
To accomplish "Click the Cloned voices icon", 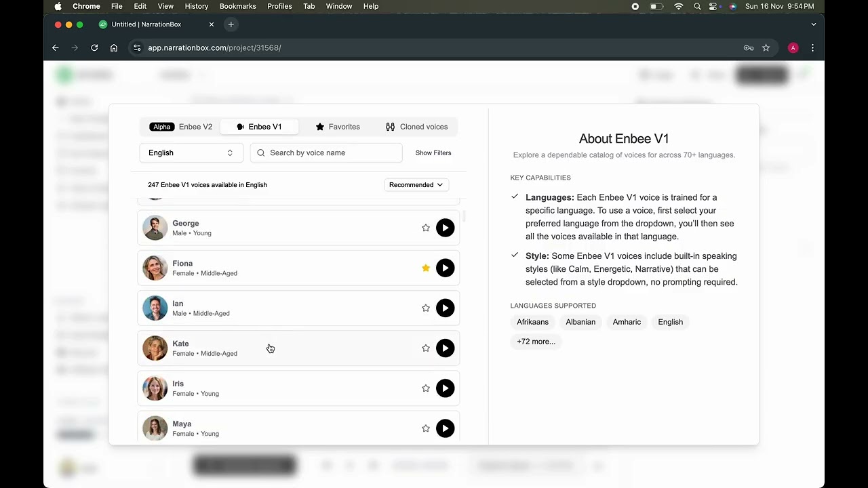I will [390, 127].
